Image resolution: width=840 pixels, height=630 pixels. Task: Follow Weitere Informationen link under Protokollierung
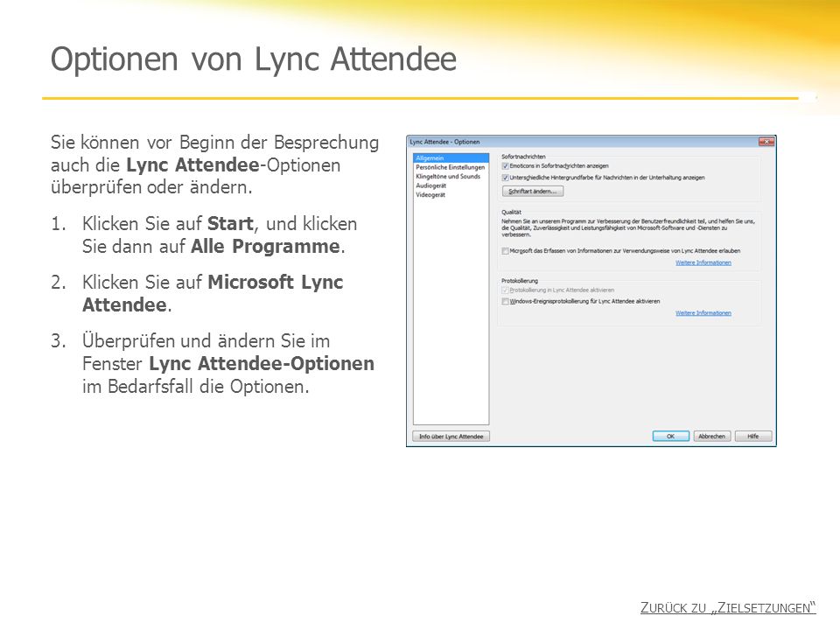tap(703, 313)
